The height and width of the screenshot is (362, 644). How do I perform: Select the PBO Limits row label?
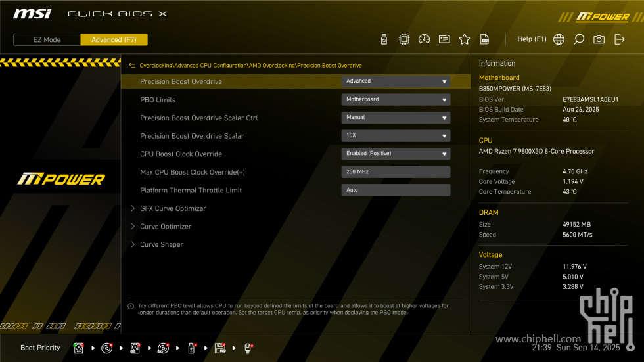[158, 100]
